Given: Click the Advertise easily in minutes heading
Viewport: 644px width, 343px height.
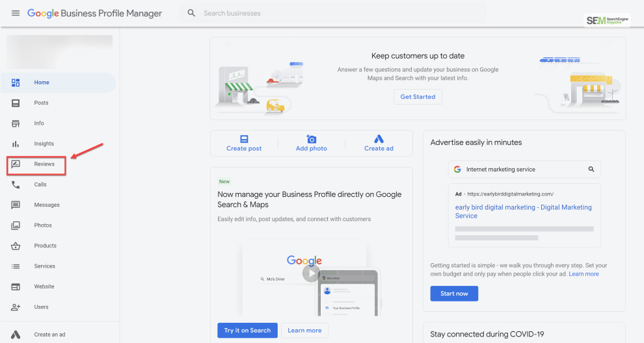Looking at the screenshot, I should point(476,142).
